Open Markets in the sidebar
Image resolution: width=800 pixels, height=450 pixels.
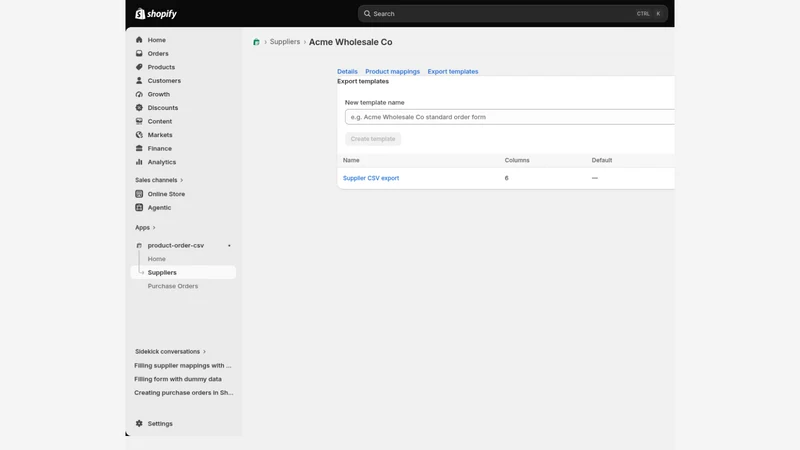160,135
